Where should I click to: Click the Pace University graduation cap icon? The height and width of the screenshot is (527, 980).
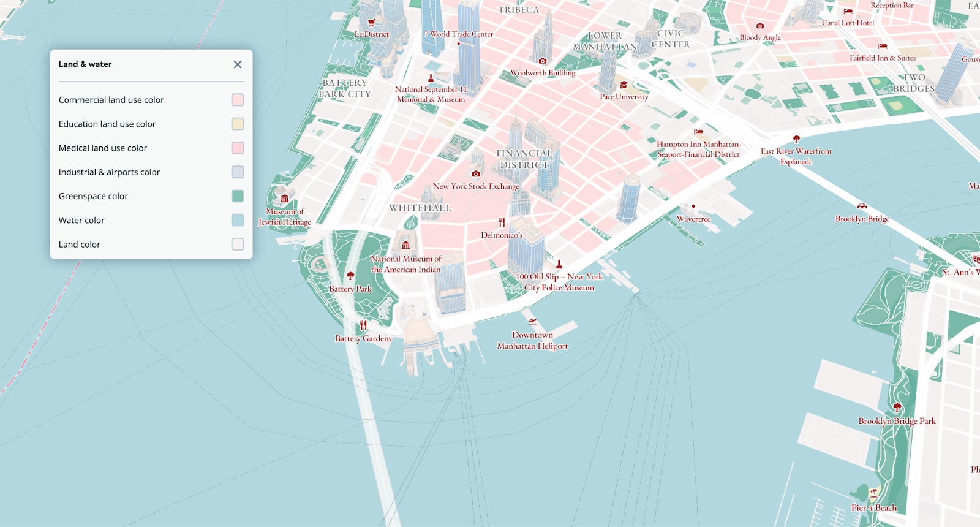624,85
